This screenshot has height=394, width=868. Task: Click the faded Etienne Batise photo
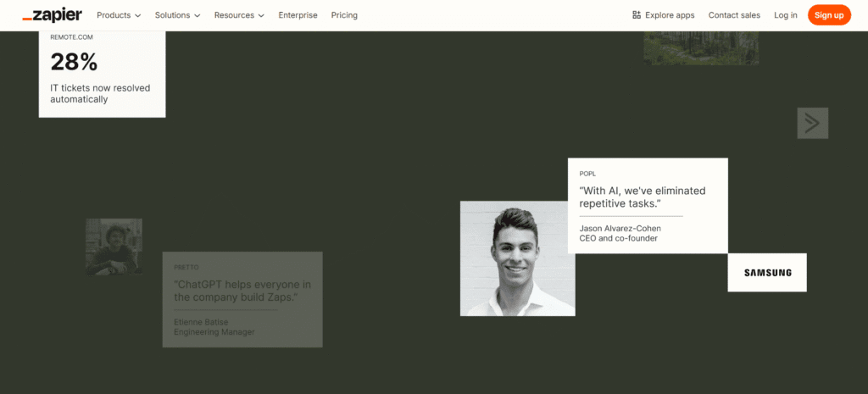click(x=114, y=247)
